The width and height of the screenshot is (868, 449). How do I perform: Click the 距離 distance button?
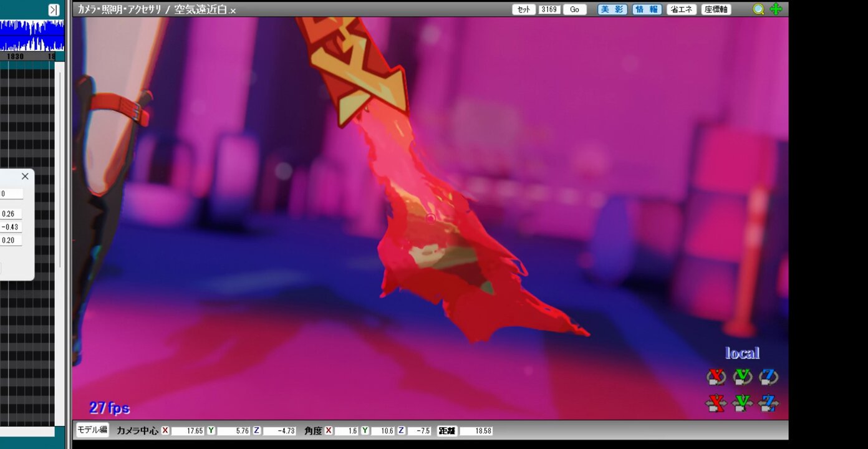[x=446, y=431]
